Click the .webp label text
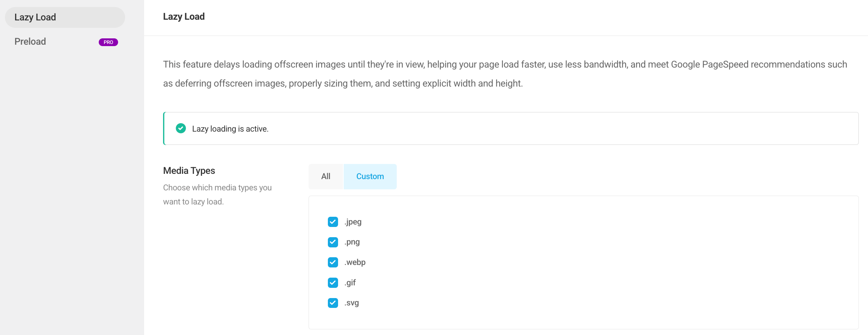 355,263
